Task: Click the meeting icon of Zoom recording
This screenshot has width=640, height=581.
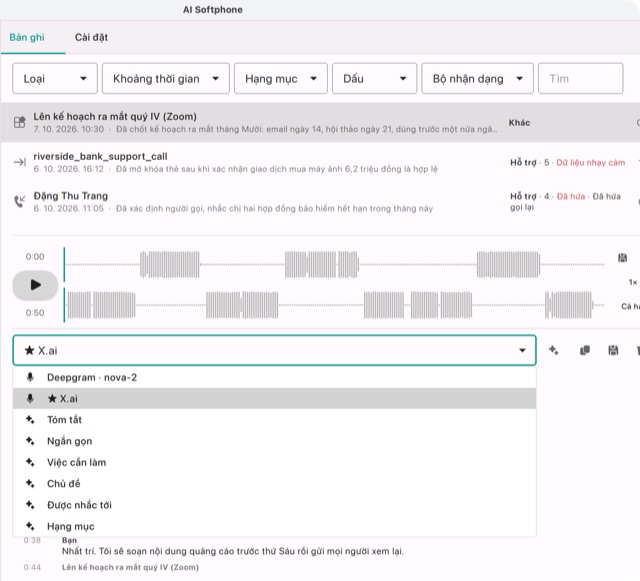Action: (x=20, y=122)
